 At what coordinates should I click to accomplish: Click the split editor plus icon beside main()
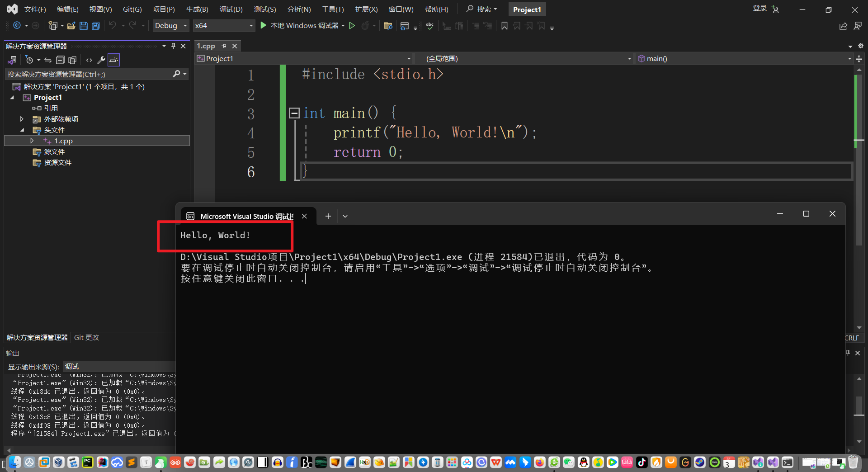point(859,59)
